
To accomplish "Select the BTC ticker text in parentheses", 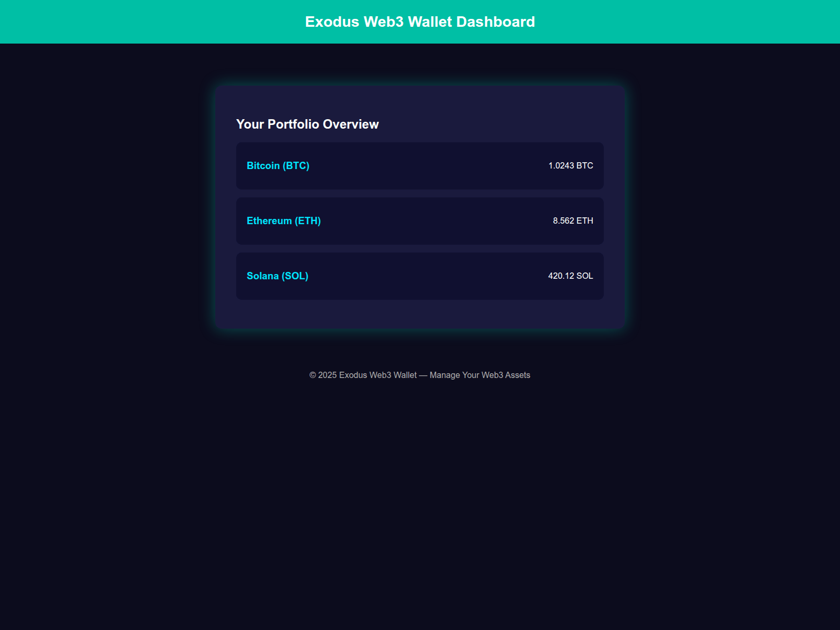I will coord(297,165).
